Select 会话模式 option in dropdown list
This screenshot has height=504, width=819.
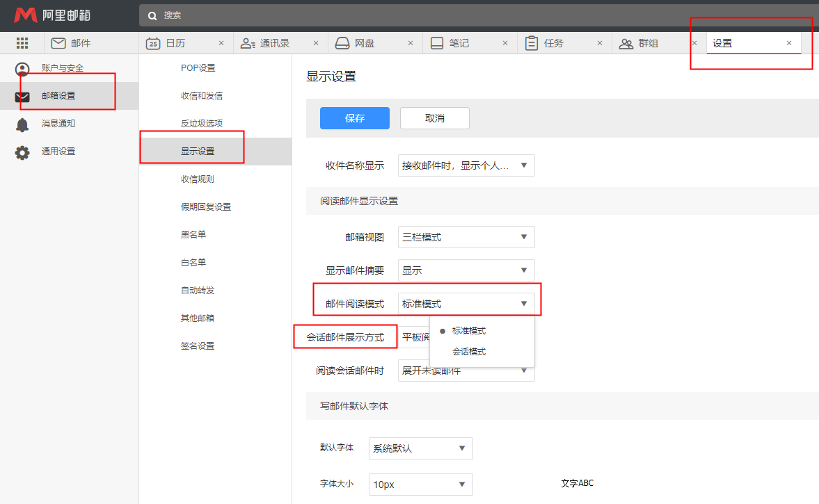(468, 352)
